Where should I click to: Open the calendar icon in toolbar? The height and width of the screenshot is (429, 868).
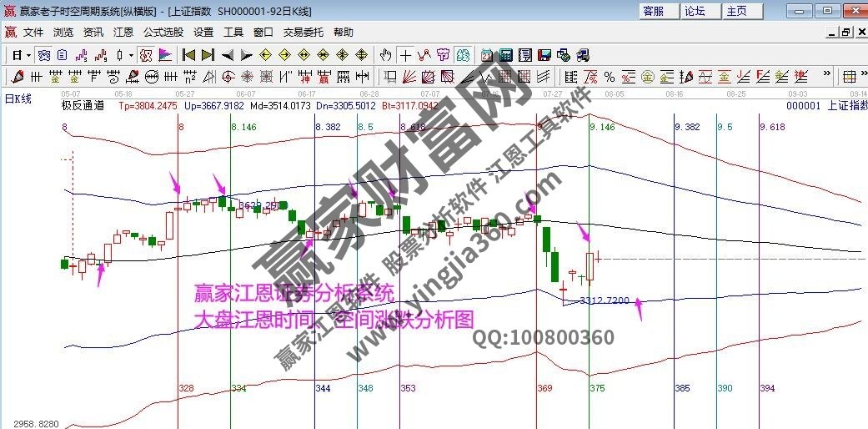click(x=486, y=55)
